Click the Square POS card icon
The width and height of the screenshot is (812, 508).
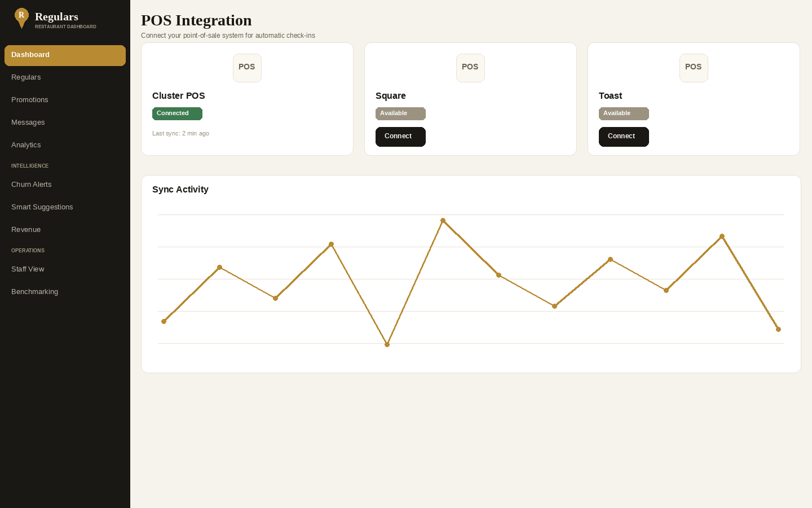coord(470,68)
